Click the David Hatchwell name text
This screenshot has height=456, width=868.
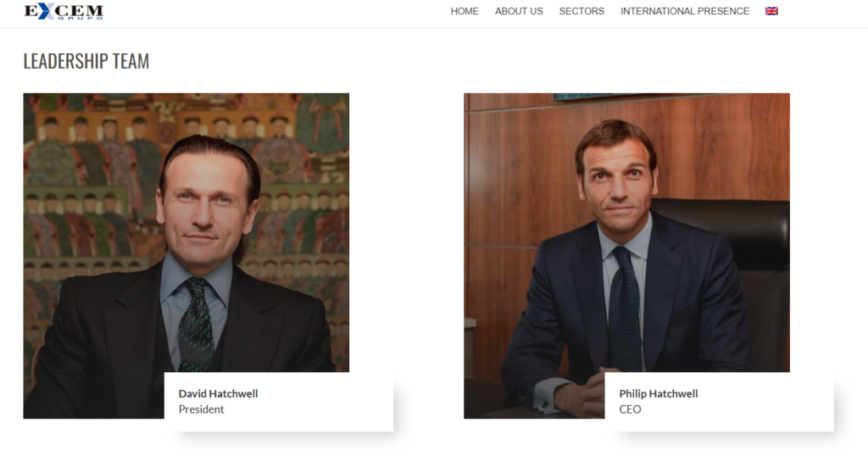click(x=218, y=394)
